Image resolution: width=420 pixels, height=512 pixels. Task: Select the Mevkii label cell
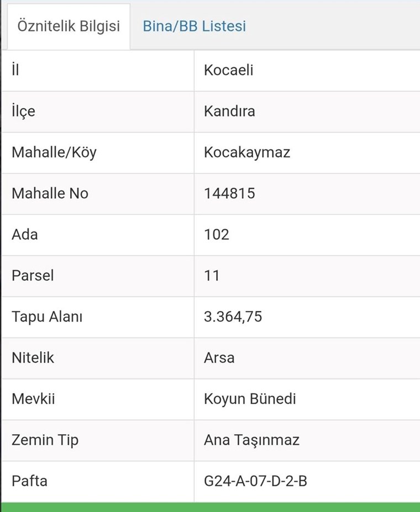coord(33,398)
